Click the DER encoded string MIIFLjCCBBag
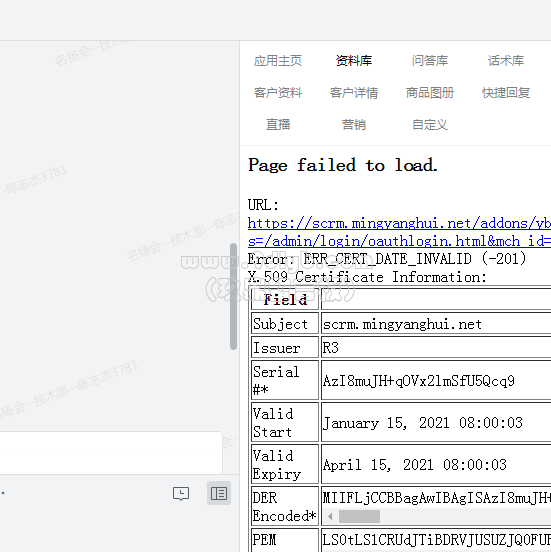 pyautogui.click(x=437, y=498)
